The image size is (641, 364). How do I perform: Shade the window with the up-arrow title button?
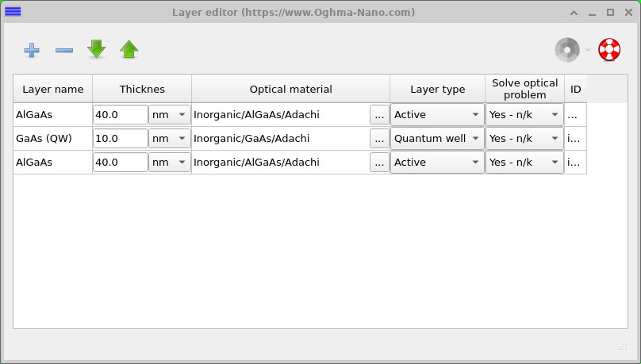click(574, 13)
